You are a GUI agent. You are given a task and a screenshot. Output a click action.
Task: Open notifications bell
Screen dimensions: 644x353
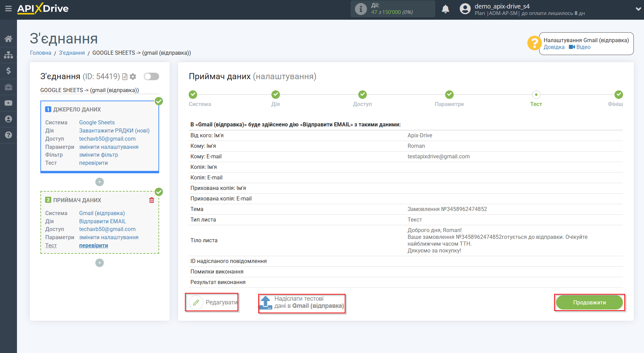tap(446, 9)
